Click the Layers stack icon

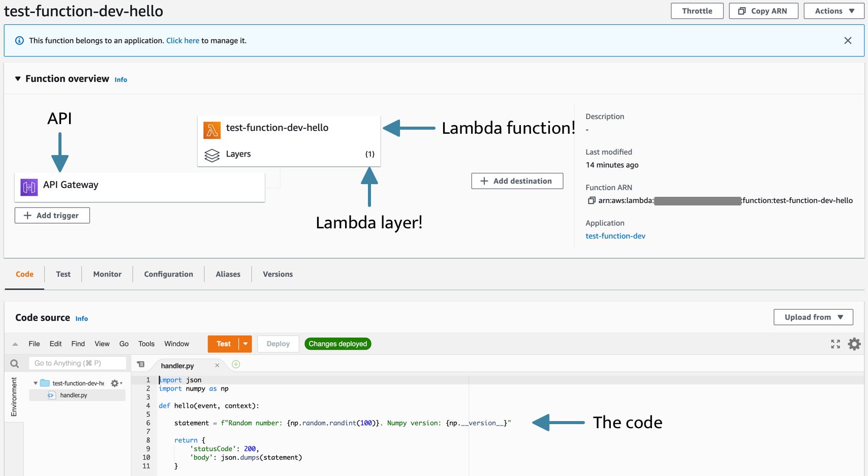[212, 155]
